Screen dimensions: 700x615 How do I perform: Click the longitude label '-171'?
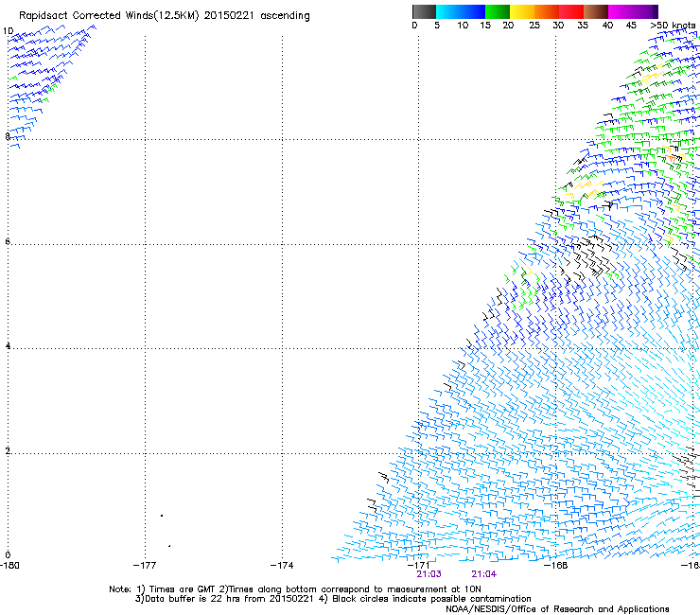coord(418,566)
